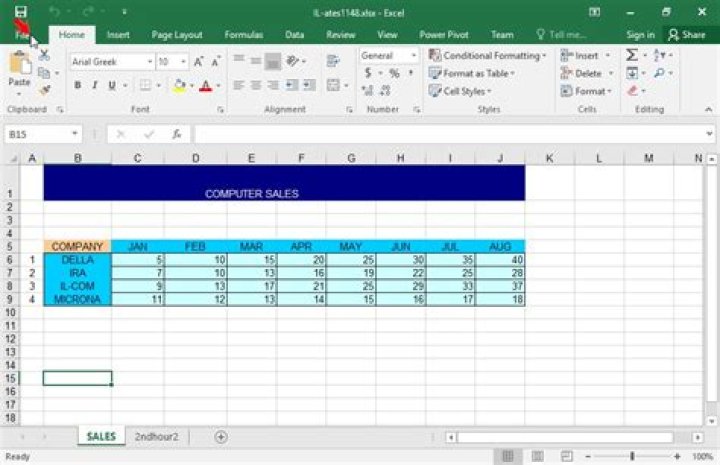This screenshot has height=465, width=720.
Task: Click the Tell me search box
Action: click(561, 35)
